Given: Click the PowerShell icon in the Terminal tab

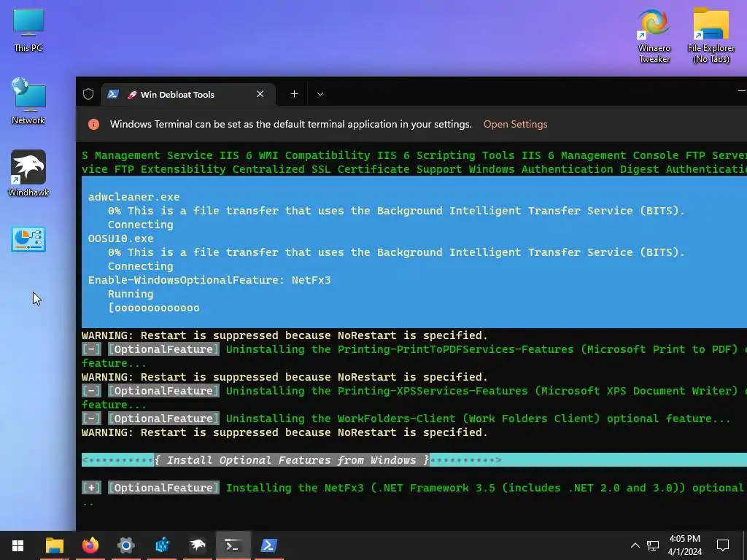Looking at the screenshot, I should pyautogui.click(x=113, y=94).
